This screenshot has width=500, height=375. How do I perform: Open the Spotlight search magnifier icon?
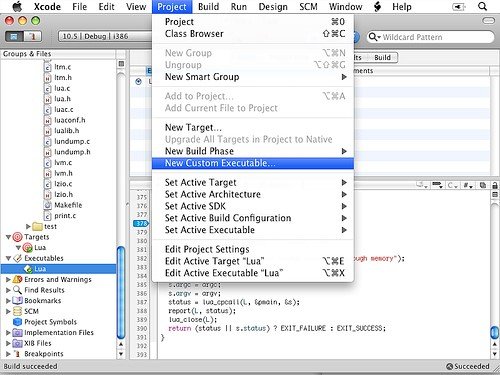[482, 6]
